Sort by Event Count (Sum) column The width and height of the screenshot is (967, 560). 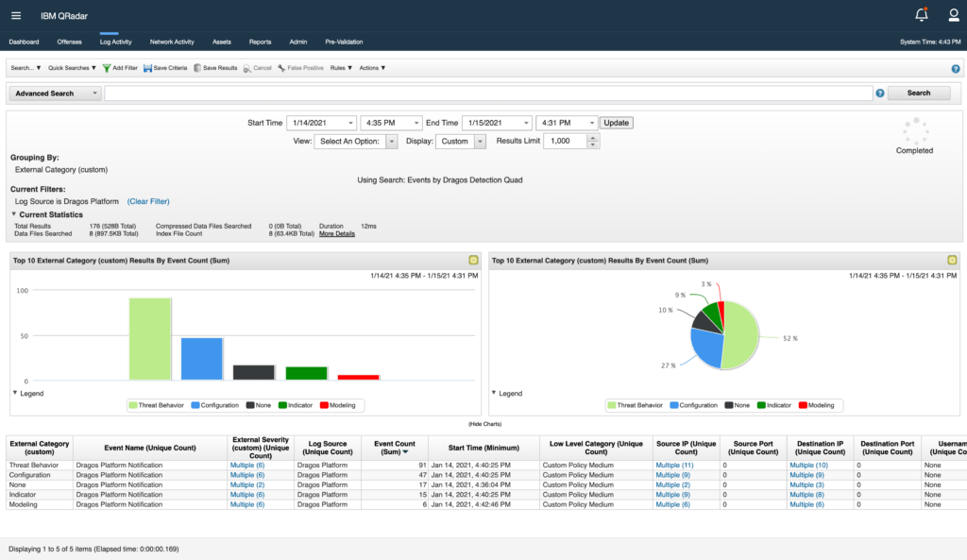[395, 448]
